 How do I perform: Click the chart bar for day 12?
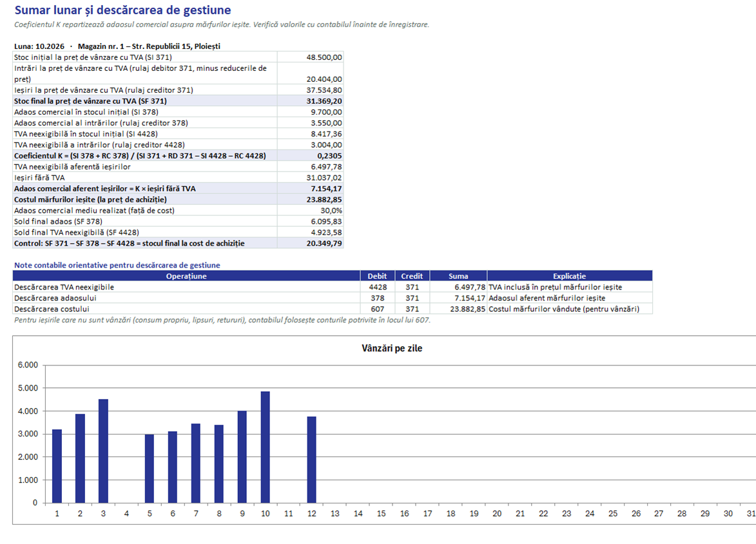tap(311, 460)
